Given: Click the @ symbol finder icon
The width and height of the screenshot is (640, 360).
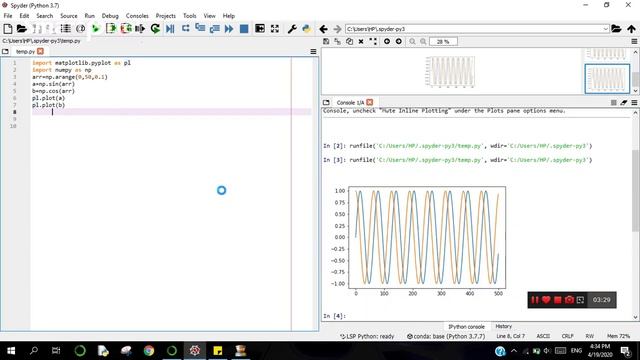Looking at the screenshot, I should click(80, 29).
